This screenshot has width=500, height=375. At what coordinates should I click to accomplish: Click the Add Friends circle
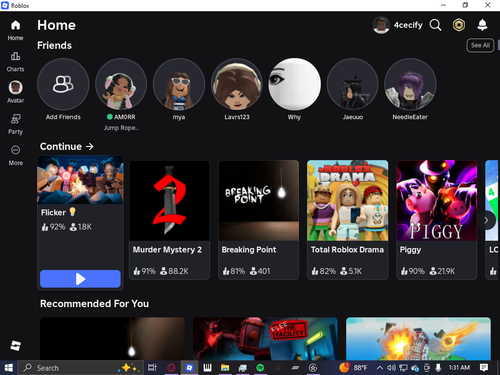point(63,84)
